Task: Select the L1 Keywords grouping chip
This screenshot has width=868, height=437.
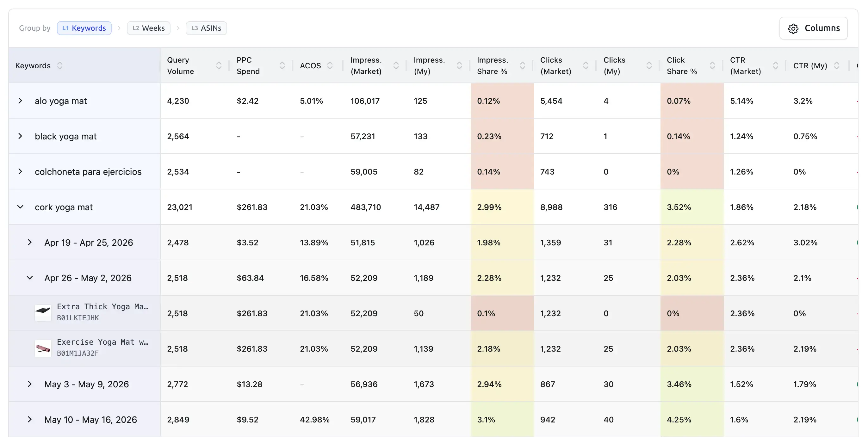Action: 84,28
